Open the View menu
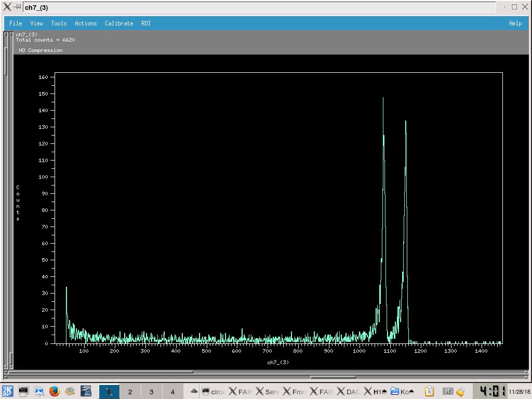The width and height of the screenshot is (532, 399). tap(36, 23)
